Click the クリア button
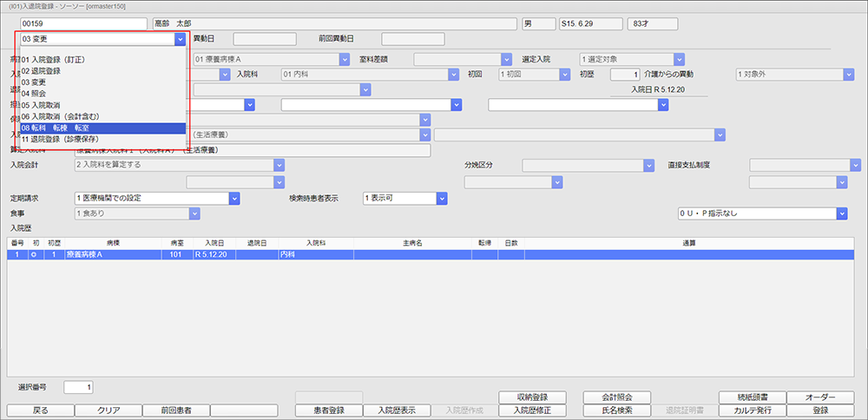The height and width of the screenshot is (420, 868). click(x=108, y=410)
